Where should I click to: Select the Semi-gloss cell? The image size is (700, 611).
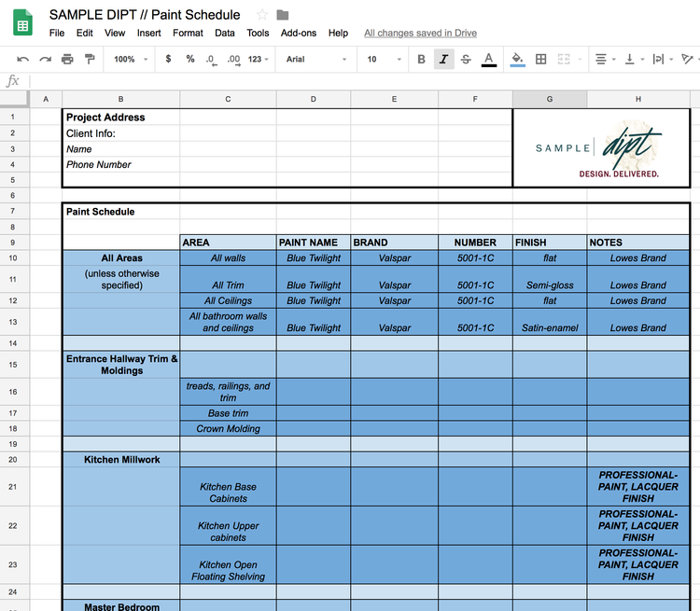click(550, 280)
